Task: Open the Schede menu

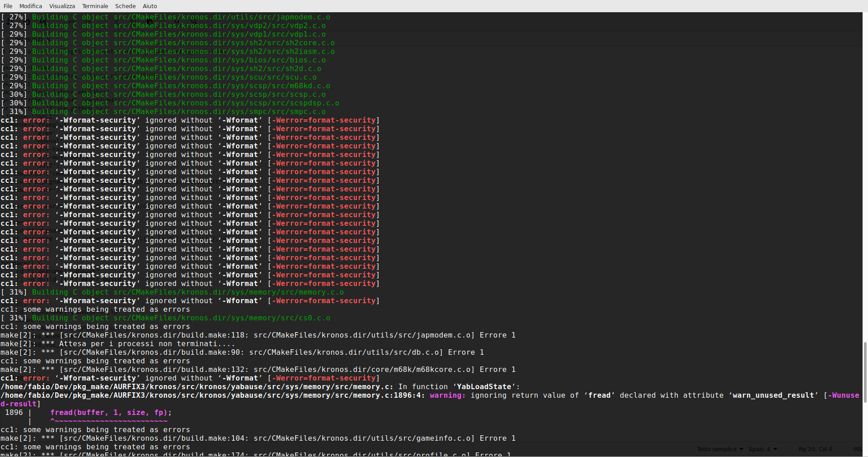Action: pyautogui.click(x=125, y=6)
